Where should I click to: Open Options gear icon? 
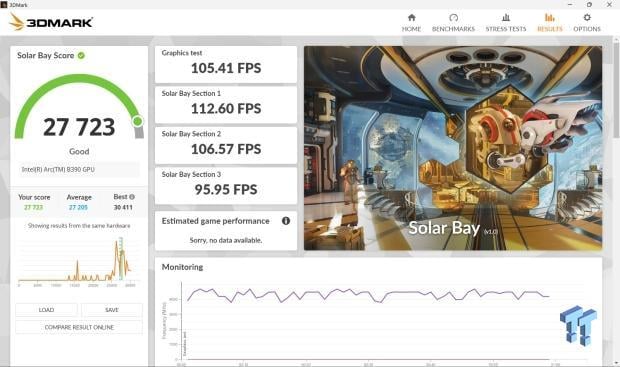click(x=587, y=17)
